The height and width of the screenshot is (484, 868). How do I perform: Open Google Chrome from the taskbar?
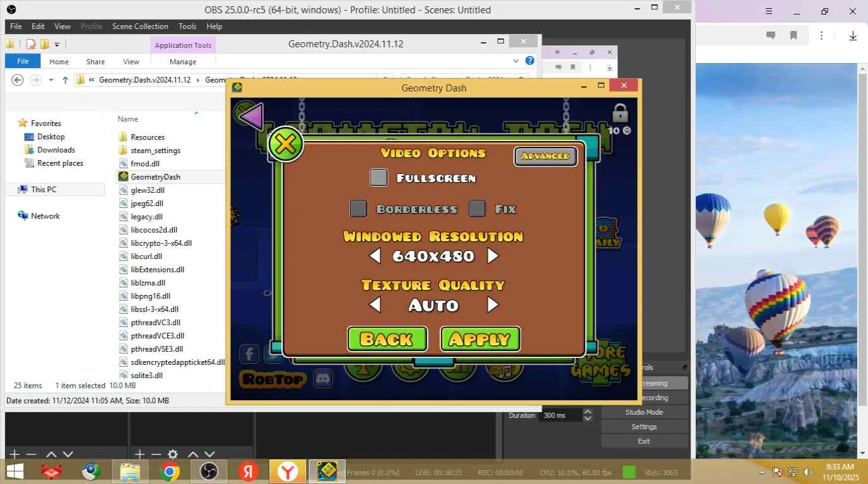(x=169, y=471)
